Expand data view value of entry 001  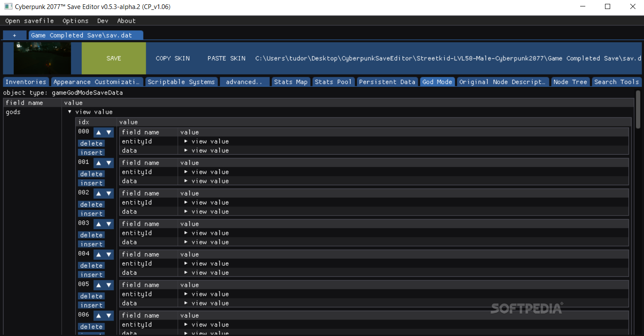[x=186, y=181]
